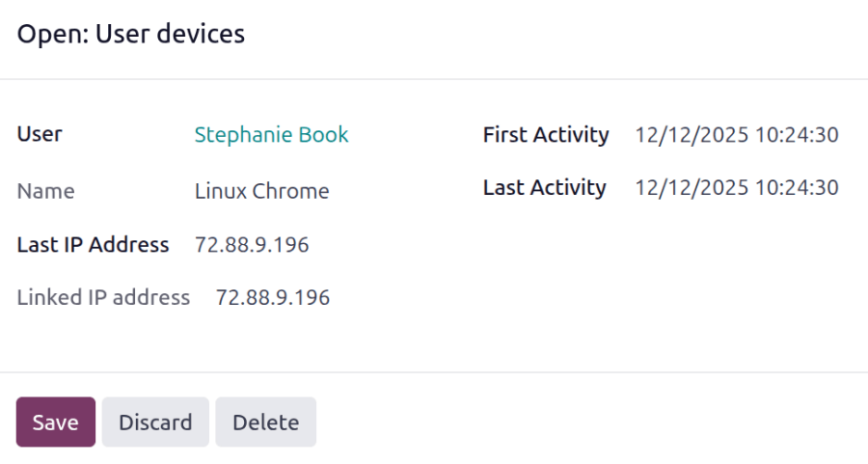
Task: Click the Name field label
Action: [x=45, y=191]
